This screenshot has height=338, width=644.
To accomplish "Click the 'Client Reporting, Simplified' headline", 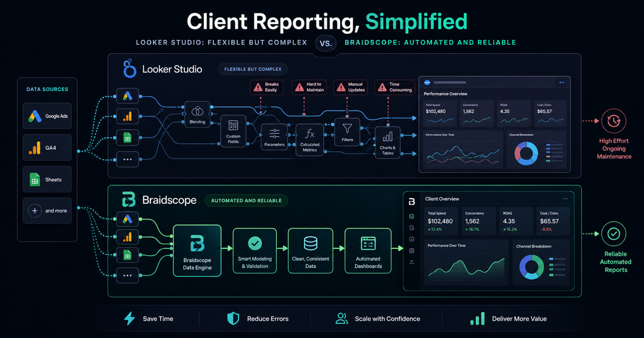I will (327, 21).
